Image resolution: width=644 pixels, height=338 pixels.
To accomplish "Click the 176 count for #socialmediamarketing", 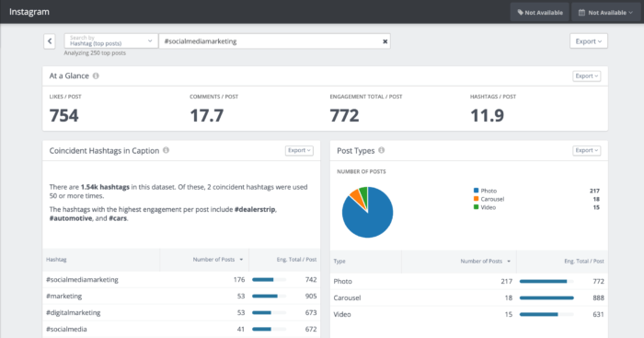I will 239,280.
